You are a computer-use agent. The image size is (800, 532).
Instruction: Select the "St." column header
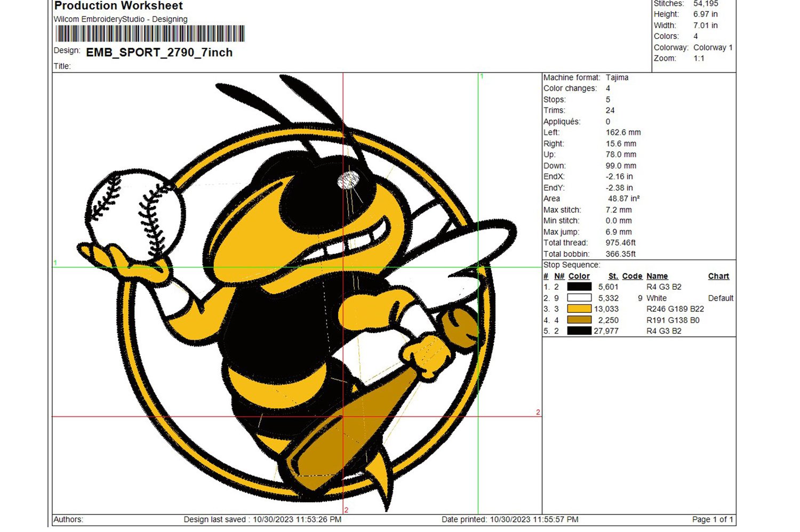(613, 276)
